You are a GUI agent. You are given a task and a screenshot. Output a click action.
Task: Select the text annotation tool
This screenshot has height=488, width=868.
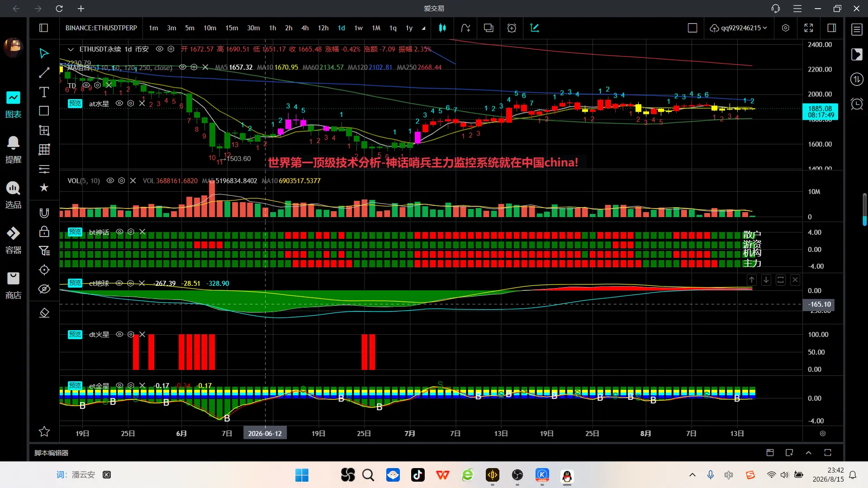(x=44, y=92)
